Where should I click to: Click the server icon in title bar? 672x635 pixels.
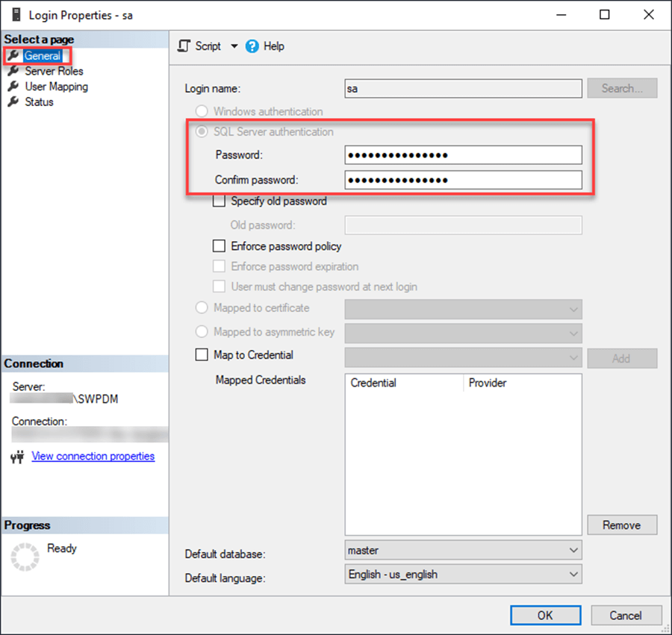(15, 15)
